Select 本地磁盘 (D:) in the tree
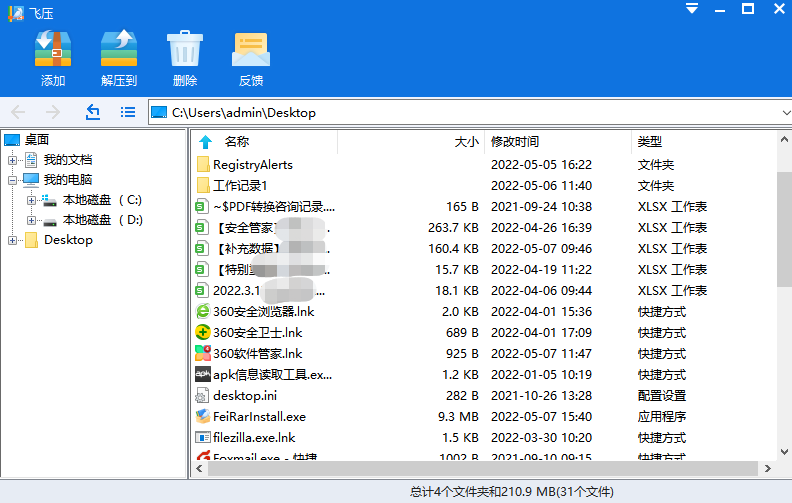The width and height of the screenshot is (792, 503). (x=102, y=220)
